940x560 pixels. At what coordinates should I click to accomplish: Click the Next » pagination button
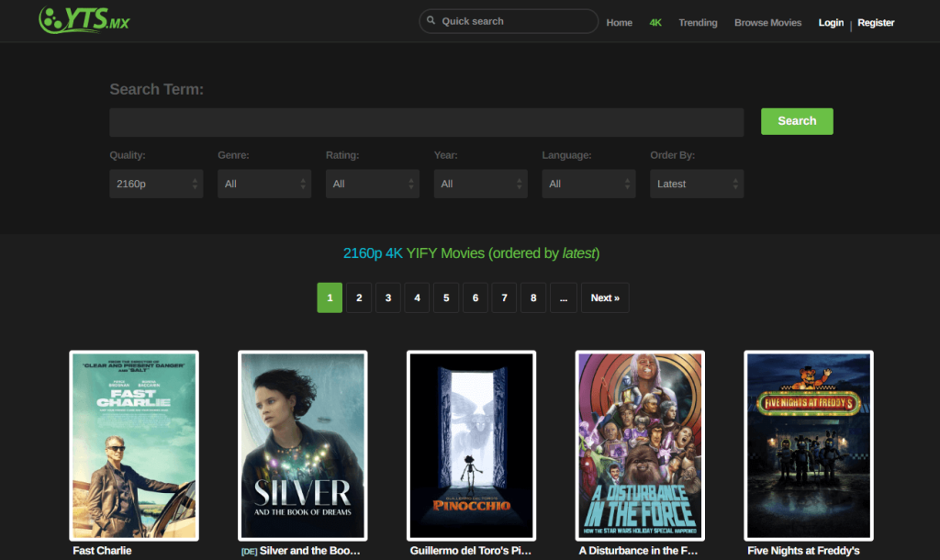point(605,297)
